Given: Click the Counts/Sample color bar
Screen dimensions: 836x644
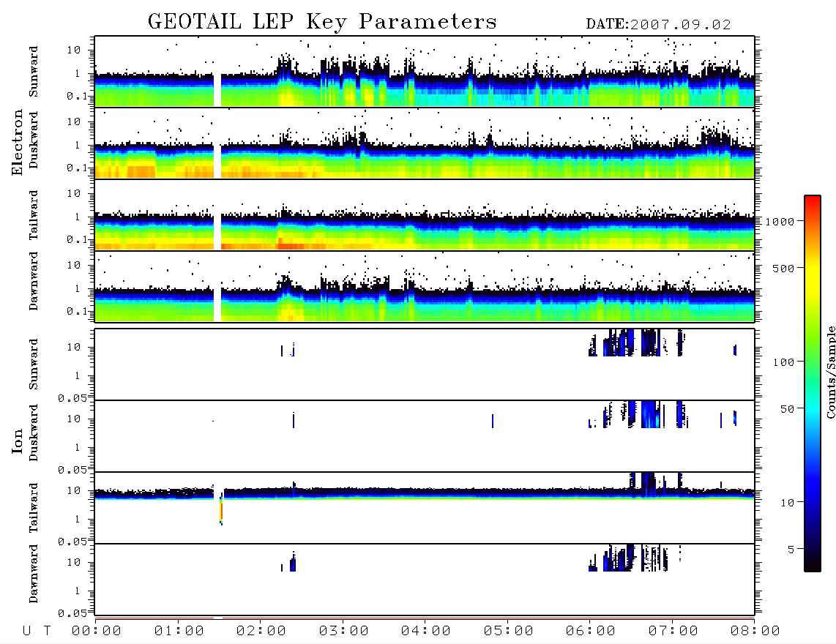Looking at the screenshot, I should [813, 383].
